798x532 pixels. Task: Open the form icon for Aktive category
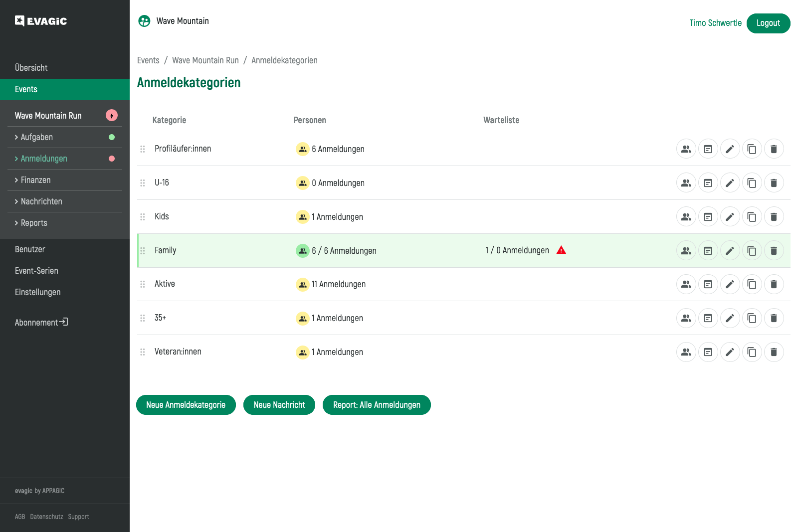pos(708,284)
